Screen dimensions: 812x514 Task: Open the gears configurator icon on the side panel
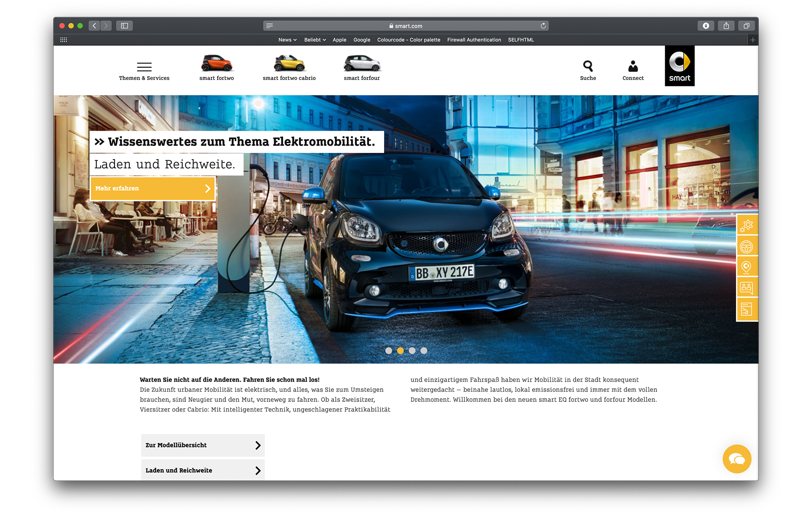tap(747, 225)
